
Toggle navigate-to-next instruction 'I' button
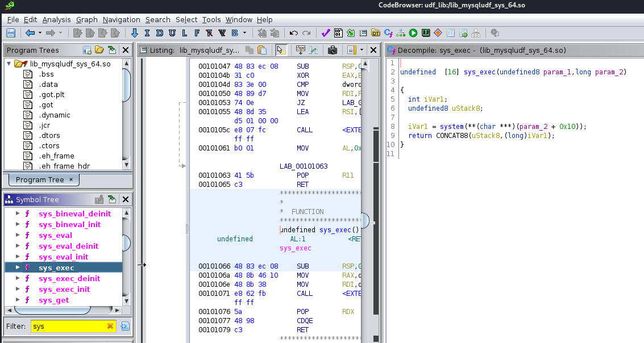147,33
